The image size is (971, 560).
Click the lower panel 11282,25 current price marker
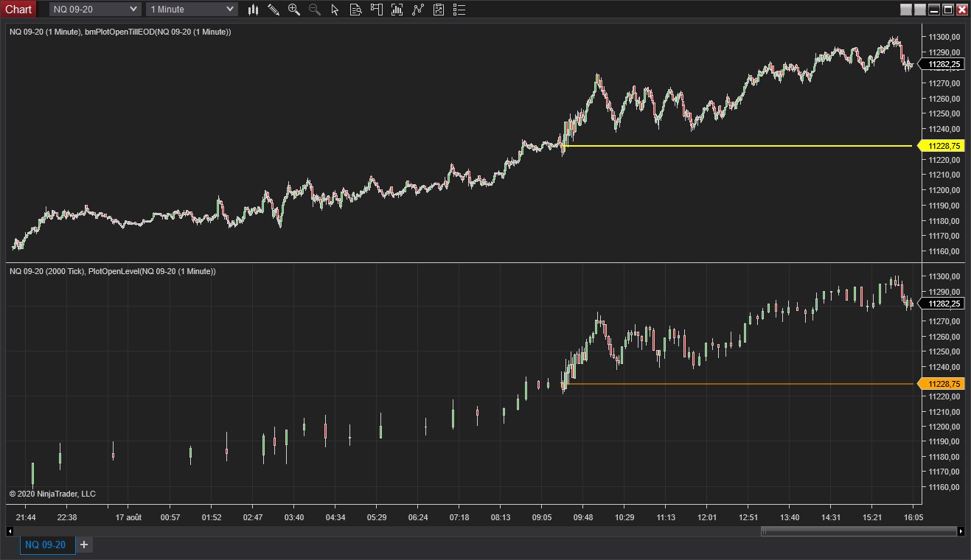point(942,304)
